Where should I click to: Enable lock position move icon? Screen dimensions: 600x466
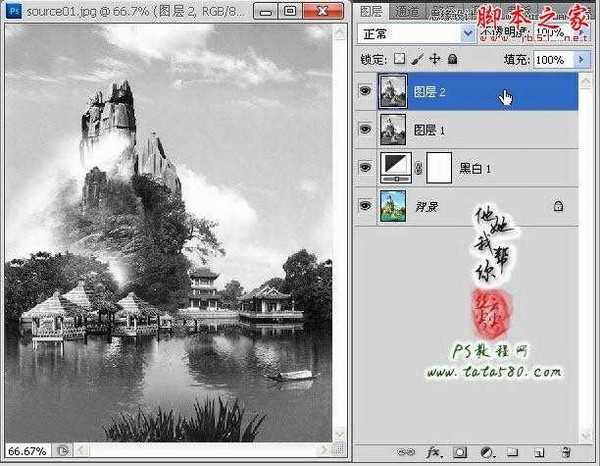click(x=435, y=59)
